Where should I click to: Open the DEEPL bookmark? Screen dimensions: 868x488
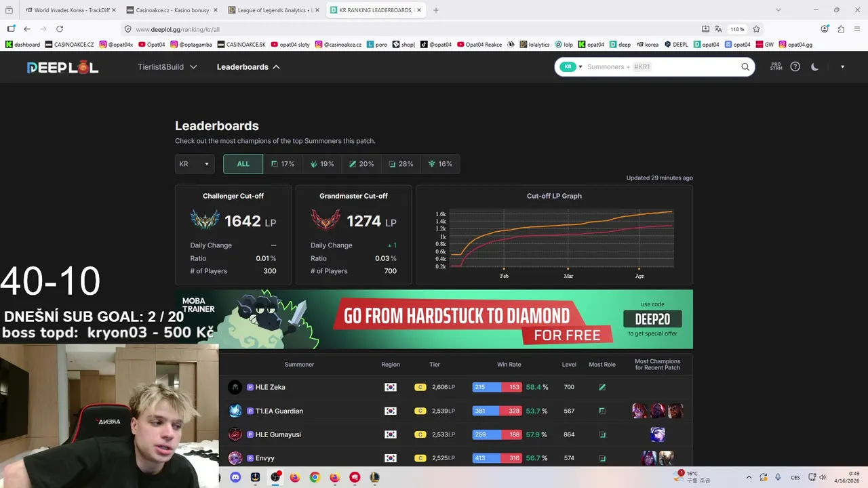tap(676, 45)
